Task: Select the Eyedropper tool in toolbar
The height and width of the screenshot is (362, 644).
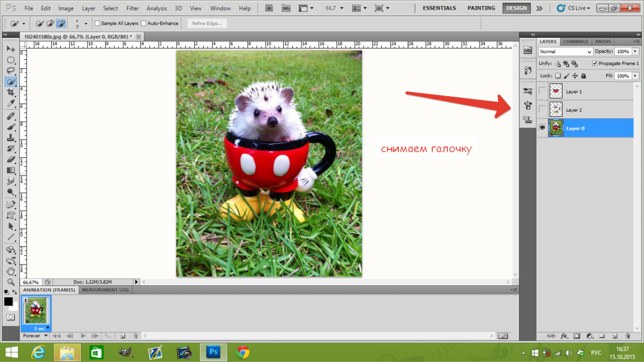Action: point(11,104)
